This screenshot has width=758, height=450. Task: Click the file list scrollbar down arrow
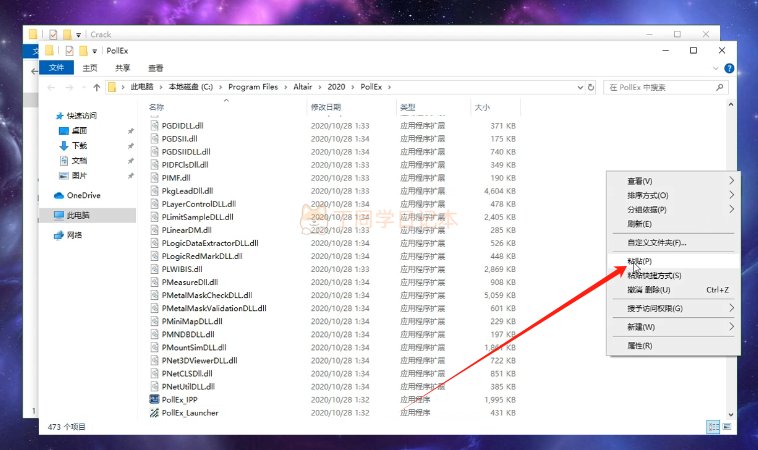coord(730,414)
